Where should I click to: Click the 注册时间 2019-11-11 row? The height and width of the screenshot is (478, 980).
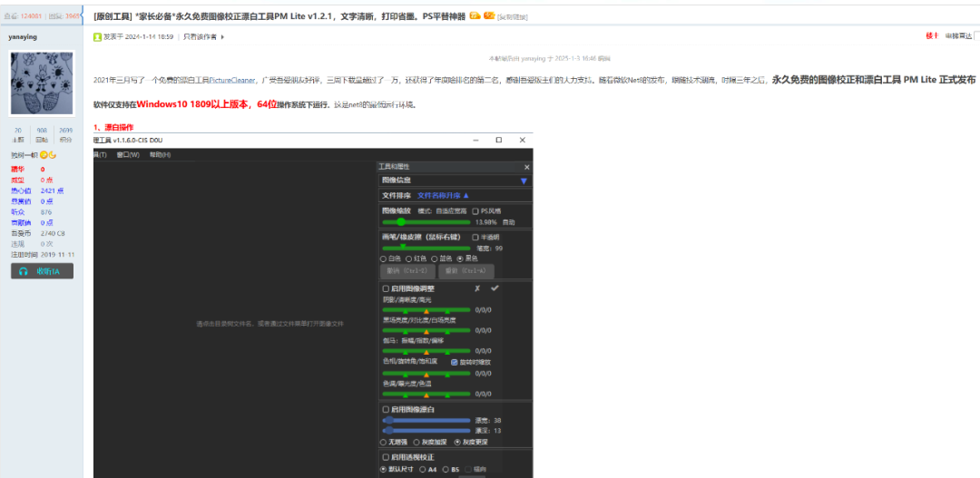(42, 254)
